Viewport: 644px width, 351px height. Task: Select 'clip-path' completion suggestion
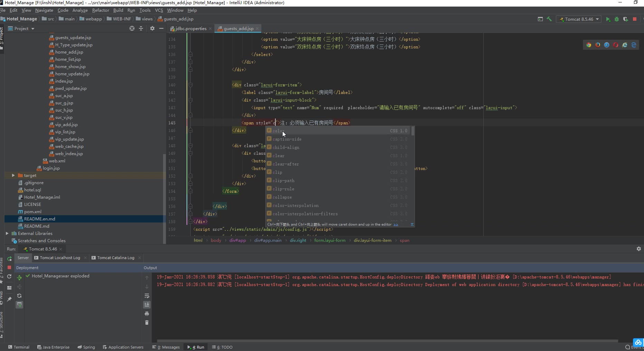click(338, 181)
